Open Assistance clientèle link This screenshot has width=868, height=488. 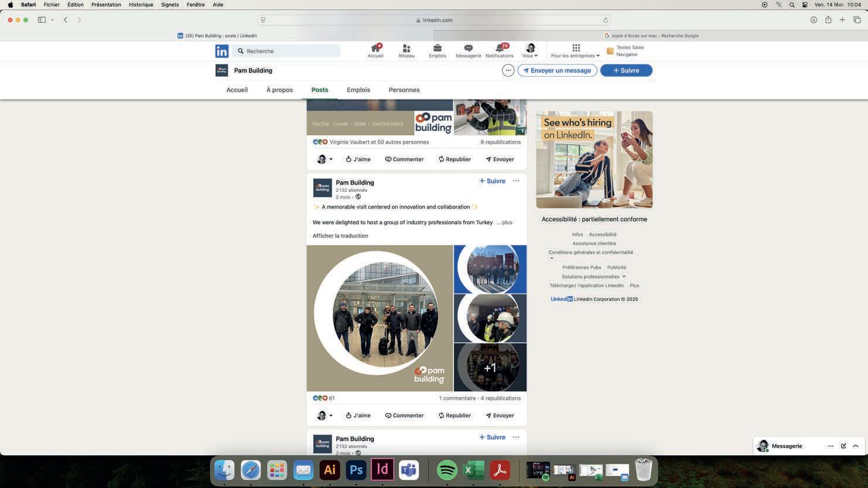coord(594,243)
